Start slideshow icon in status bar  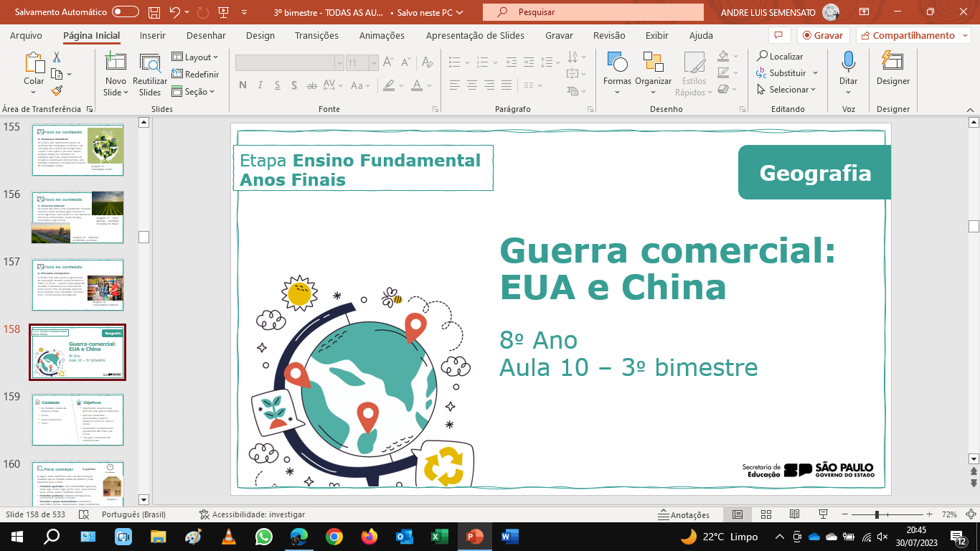[823, 514]
